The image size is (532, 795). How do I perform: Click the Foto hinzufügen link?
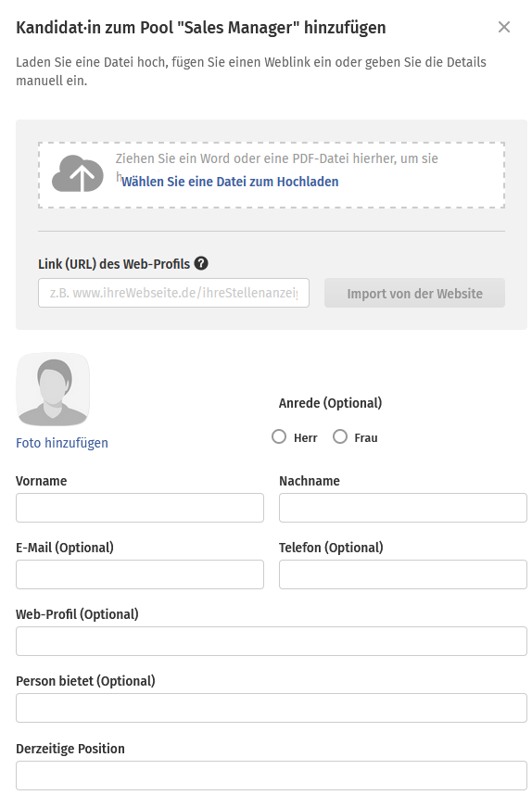click(x=62, y=443)
